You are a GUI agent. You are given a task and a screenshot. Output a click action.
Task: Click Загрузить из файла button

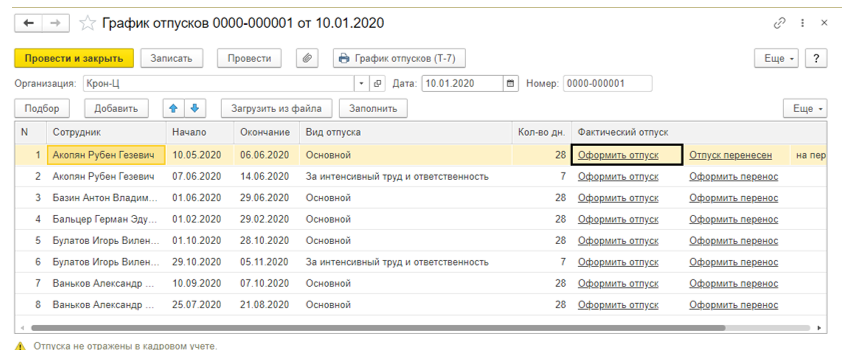[x=276, y=108]
